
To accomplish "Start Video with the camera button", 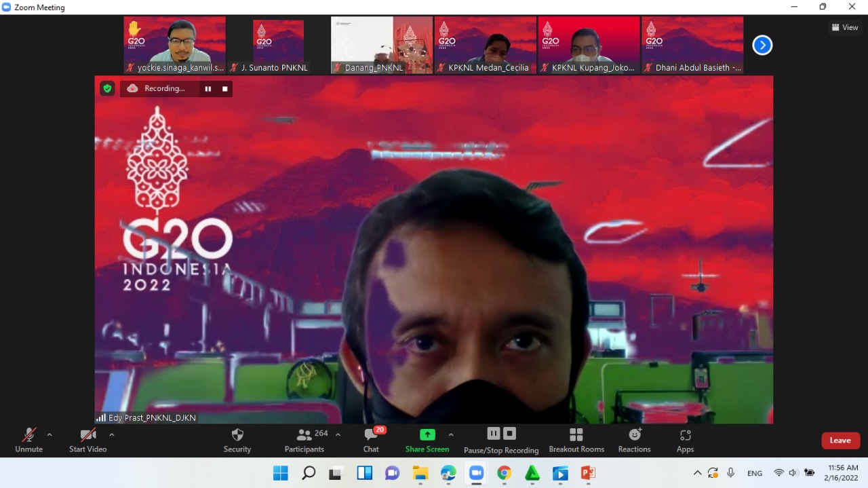I will (x=87, y=440).
